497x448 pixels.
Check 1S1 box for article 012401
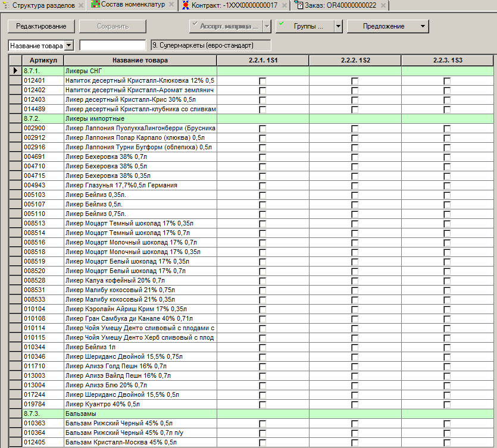262,81
